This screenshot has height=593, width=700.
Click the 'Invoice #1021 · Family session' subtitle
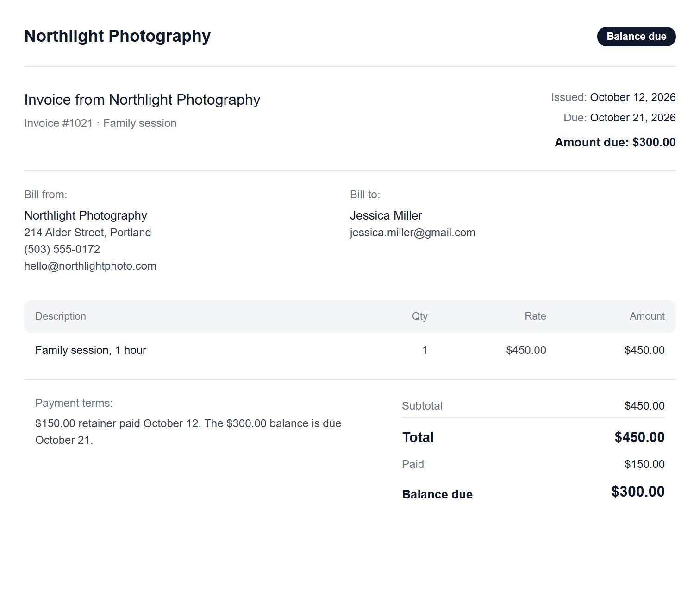100,123
